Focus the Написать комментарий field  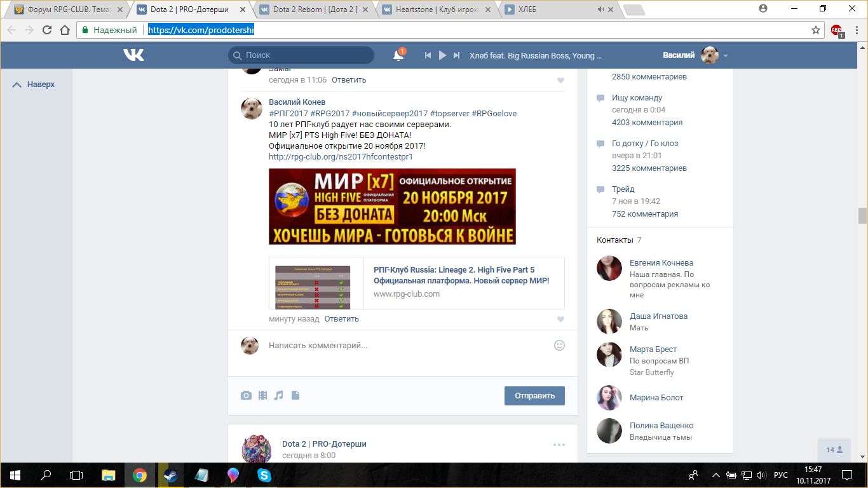tap(407, 346)
